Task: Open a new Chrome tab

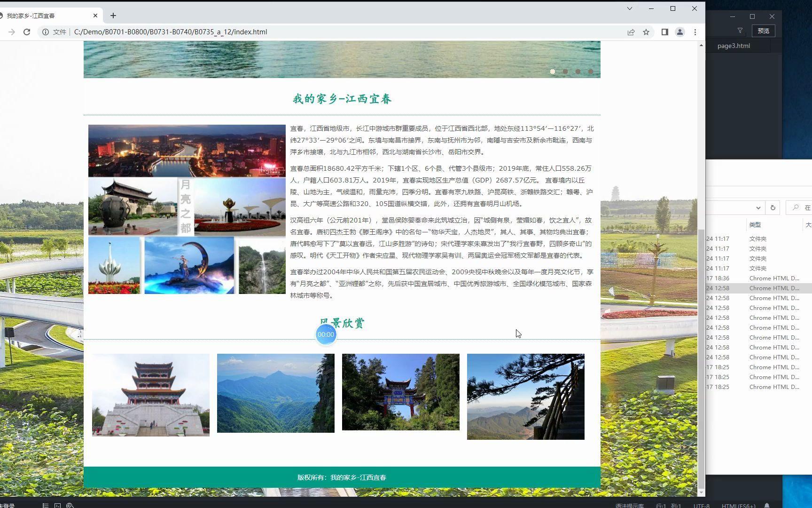Action: [113, 16]
